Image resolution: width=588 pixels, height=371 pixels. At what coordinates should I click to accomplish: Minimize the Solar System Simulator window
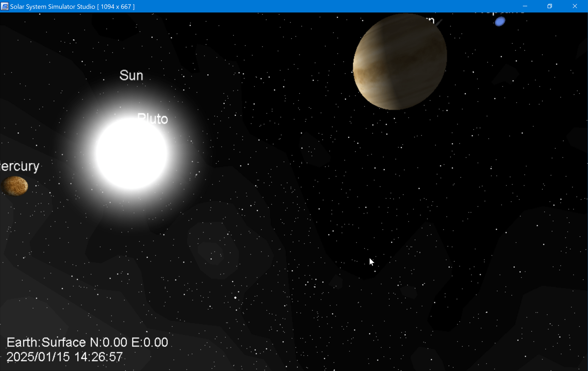point(525,6)
